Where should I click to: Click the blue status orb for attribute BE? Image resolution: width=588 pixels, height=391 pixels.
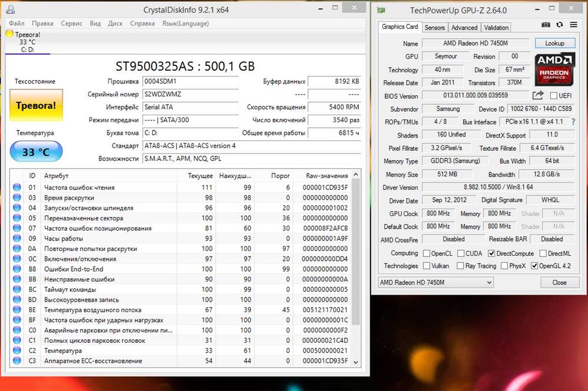(17, 310)
